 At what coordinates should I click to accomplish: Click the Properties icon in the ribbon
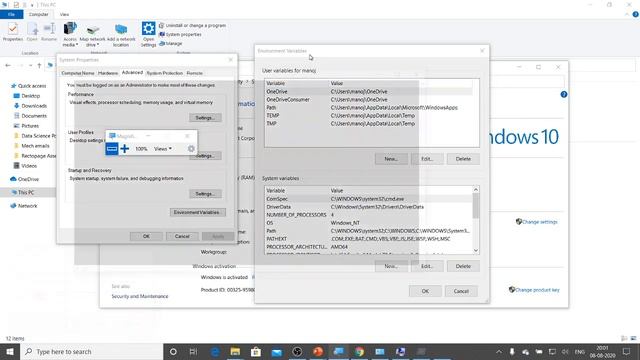[13, 32]
